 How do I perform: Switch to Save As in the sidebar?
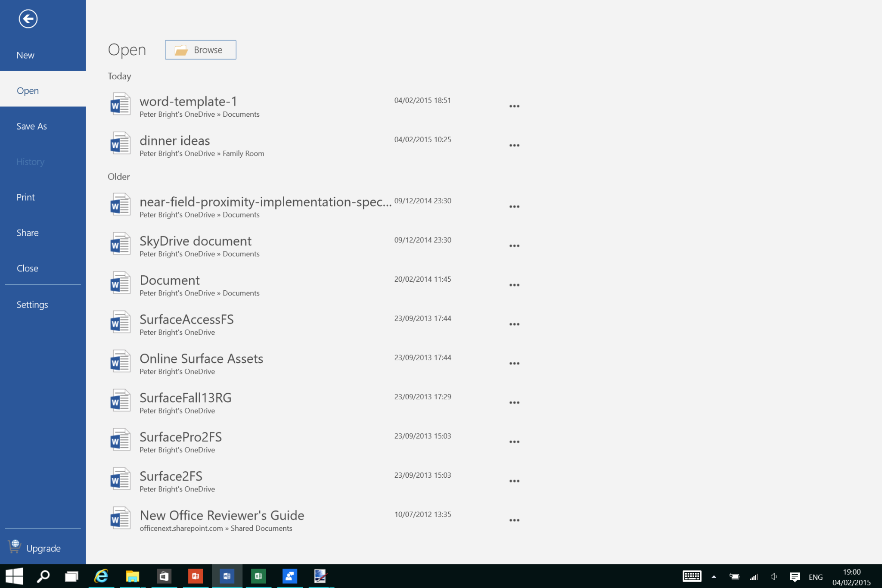coord(31,126)
